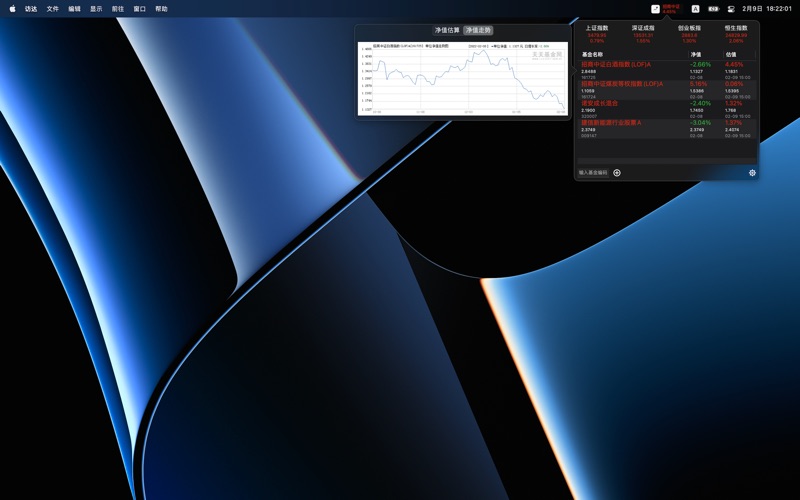Open the 访达 menu

31,9
